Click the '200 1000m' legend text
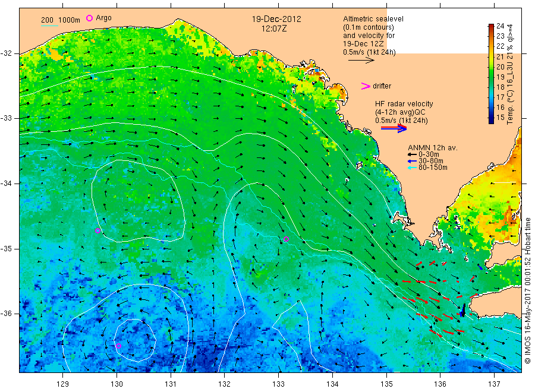 click(61, 20)
